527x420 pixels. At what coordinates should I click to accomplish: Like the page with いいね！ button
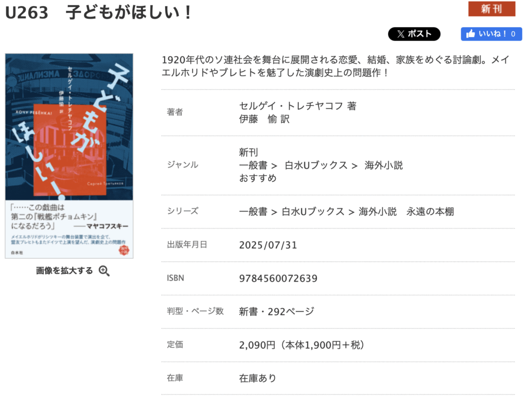491,34
